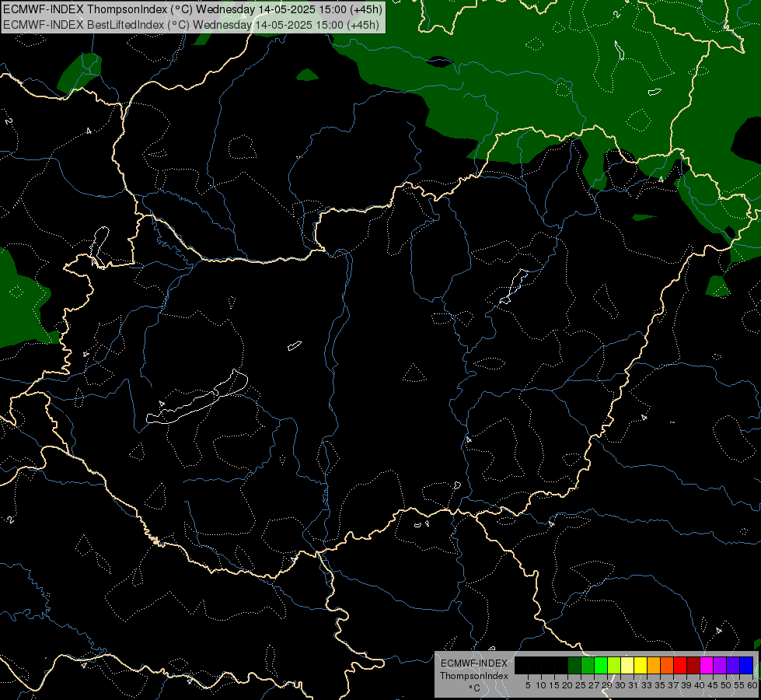The image size is (761, 700).
Task: Select the medium green 25–27 legend swatch
Action: pos(588,665)
